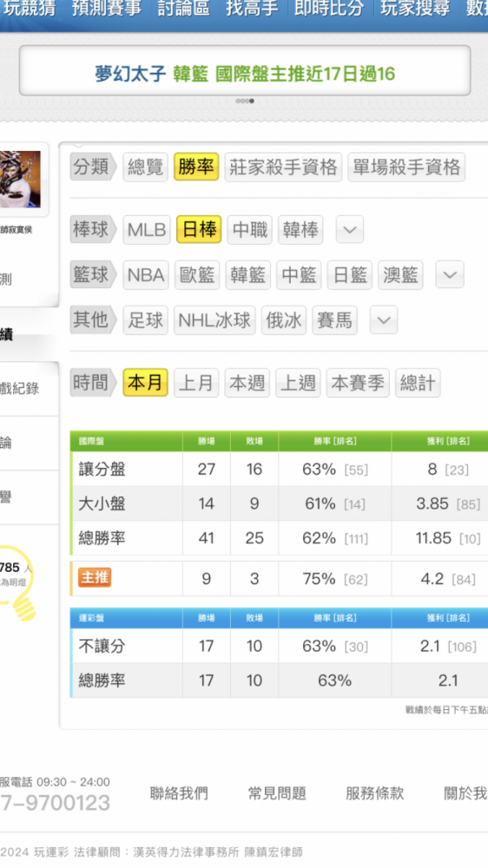Select 莊家殺手資格 category

point(283,167)
